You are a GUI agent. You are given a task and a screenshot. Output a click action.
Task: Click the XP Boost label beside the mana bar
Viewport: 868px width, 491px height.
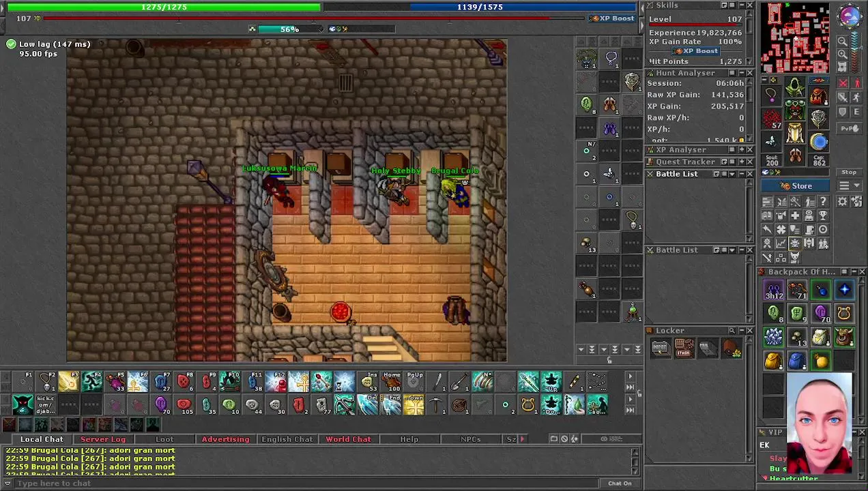pyautogui.click(x=612, y=18)
